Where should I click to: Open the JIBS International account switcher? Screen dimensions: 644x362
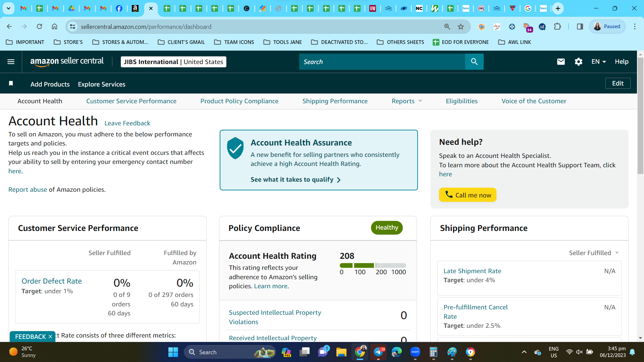(173, 62)
